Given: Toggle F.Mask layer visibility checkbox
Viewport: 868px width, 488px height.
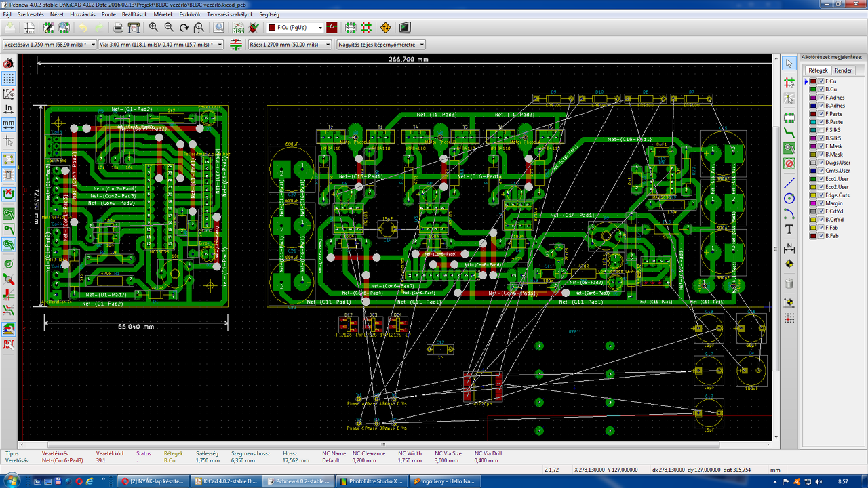Looking at the screenshot, I should (821, 146).
